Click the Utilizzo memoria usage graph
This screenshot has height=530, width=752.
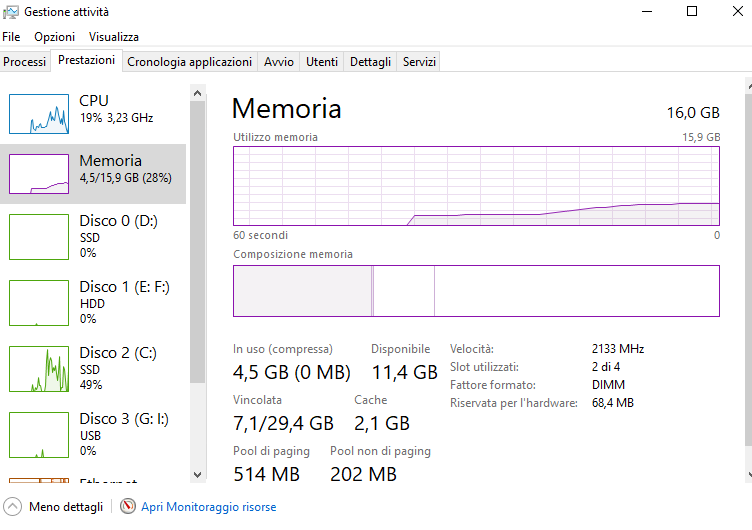pyautogui.click(x=476, y=186)
